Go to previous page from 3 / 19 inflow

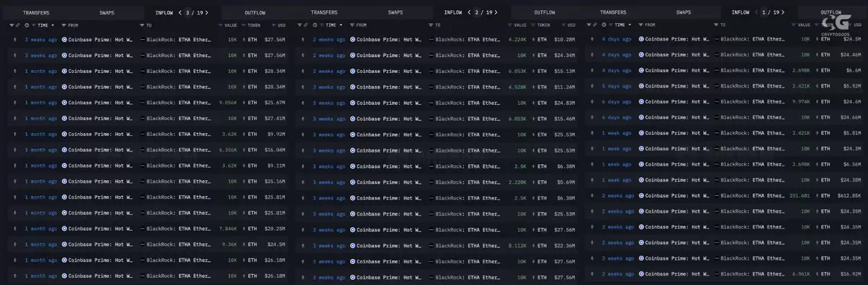coord(180,13)
